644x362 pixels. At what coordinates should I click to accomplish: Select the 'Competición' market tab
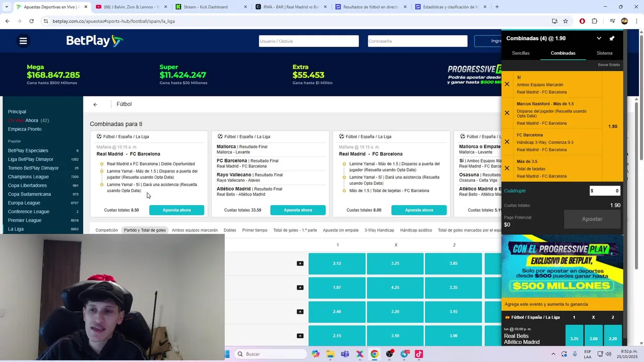pos(107,230)
